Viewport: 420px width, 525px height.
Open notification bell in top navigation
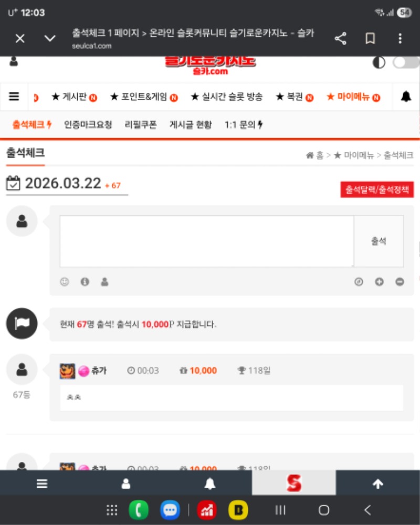click(406, 97)
